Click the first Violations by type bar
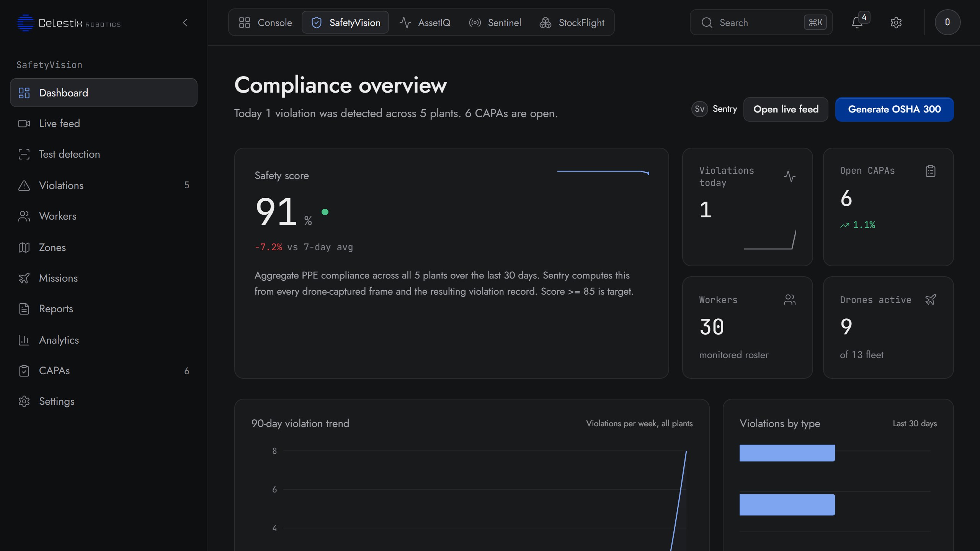Viewport: 980px width, 551px height. point(787,453)
